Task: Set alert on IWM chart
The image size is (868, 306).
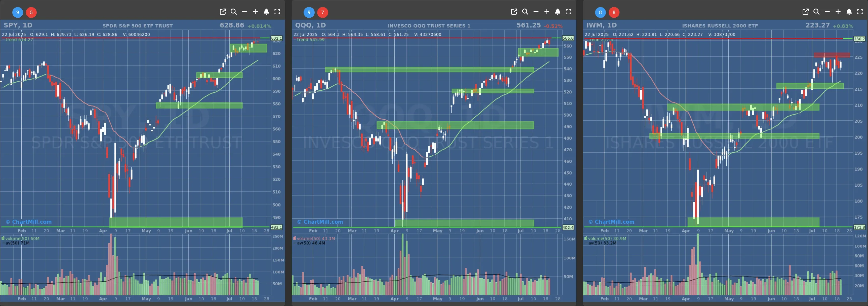Action: click(849, 12)
